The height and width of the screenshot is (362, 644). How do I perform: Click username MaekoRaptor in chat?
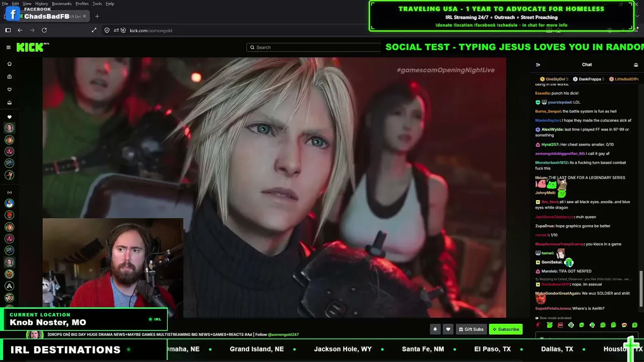[547, 120]
